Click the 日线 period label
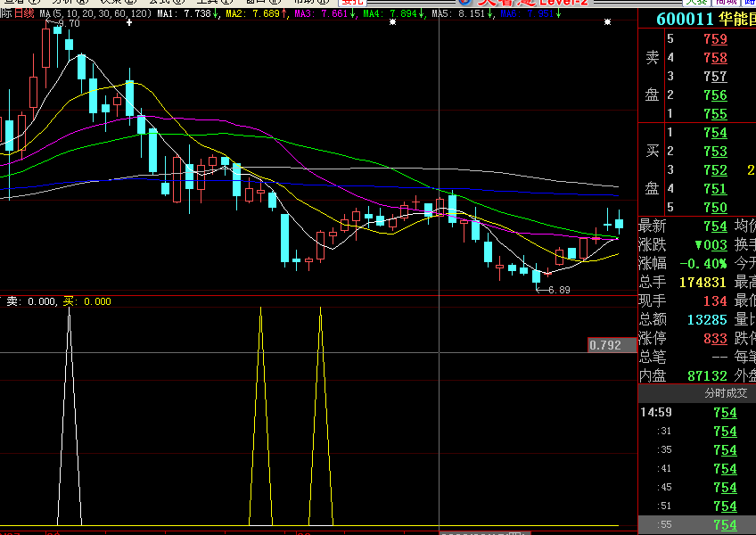Viewport: 756px width, 535px height. click(23, 14)
